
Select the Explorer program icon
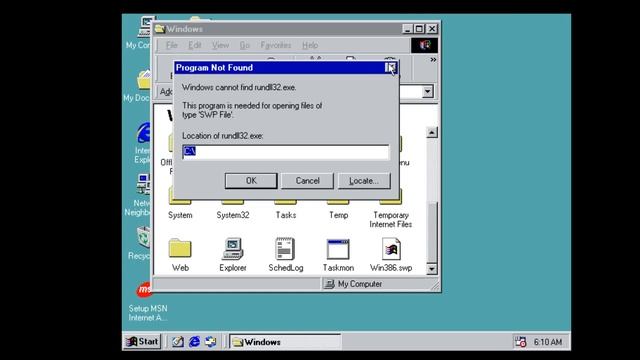pyautogui.click(x=233, y=248)
